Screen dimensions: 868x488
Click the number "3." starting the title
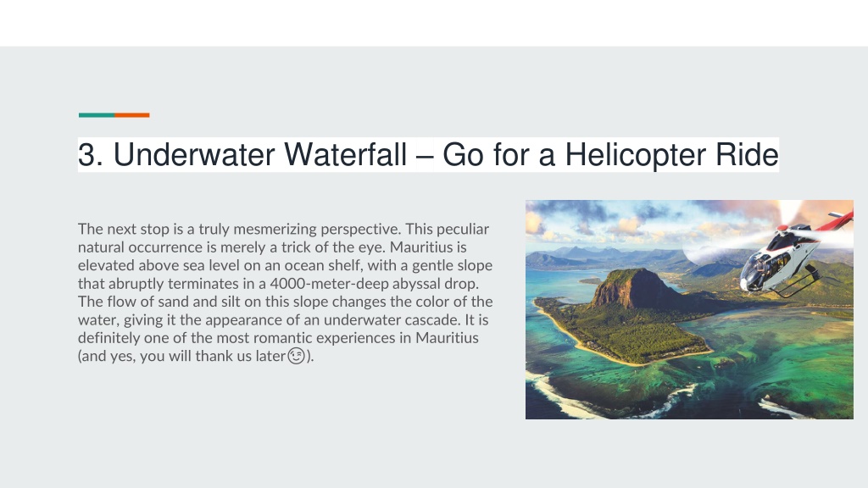click(91, 154)
